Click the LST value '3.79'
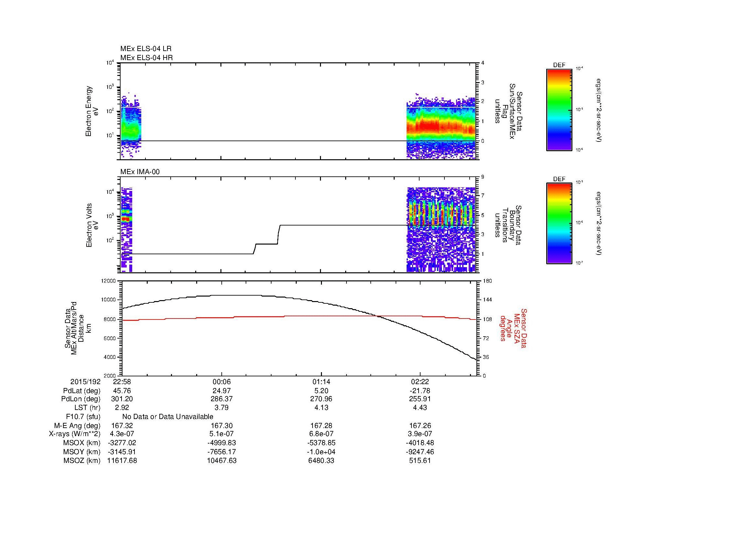 pos(222,408)
